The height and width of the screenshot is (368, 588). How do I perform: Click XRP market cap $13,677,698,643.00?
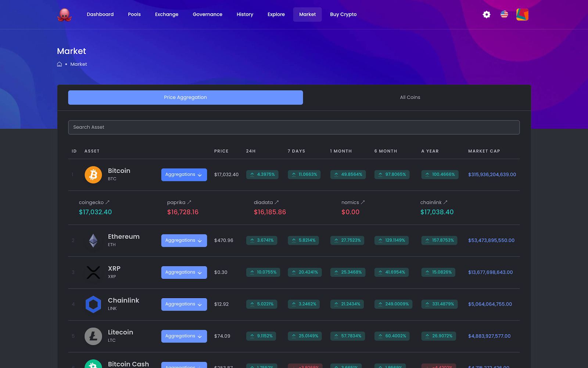pyautogui.click(x=490, y=272)
